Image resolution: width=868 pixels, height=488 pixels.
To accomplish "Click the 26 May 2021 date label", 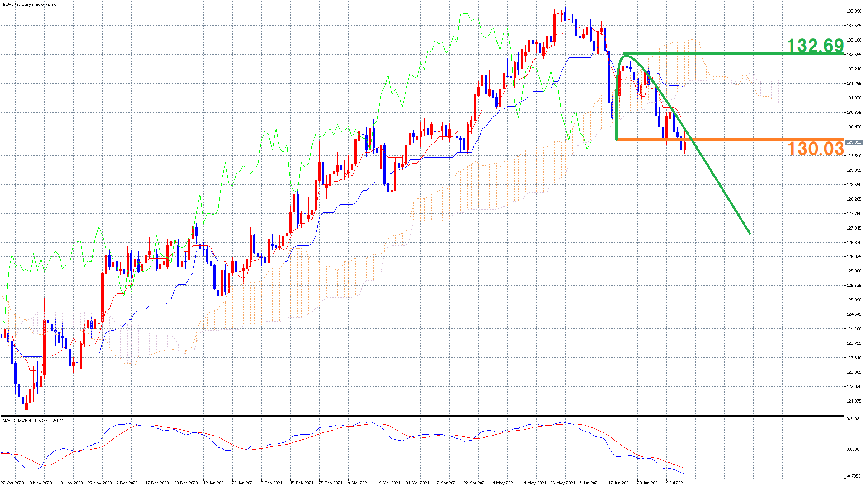I will click(x=562, y=483).
